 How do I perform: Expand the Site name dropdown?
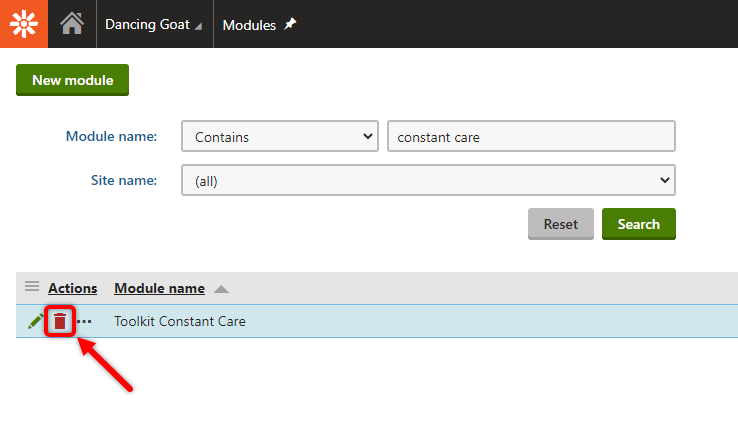pyautogui.click(x=428, y=180)
